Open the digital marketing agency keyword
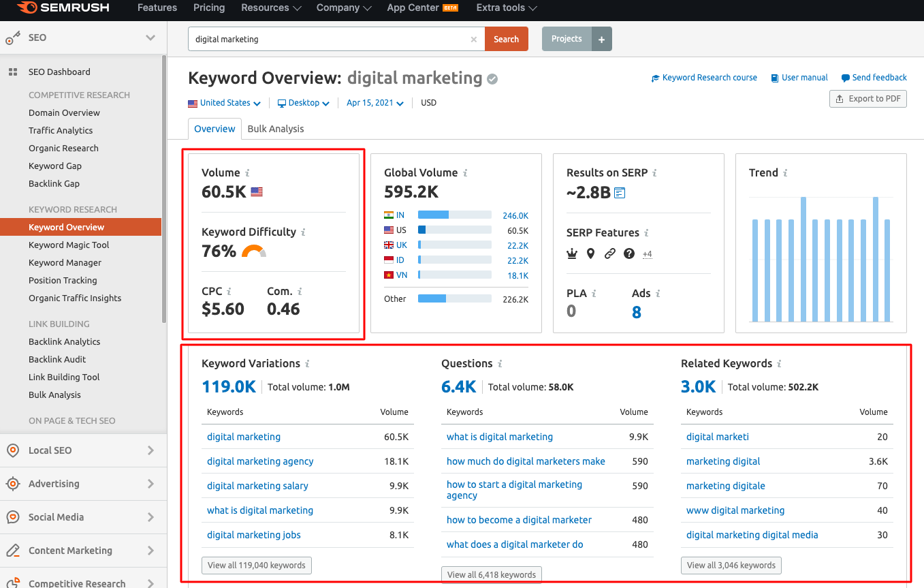The image size is (924, 588). tap(260, 461)
